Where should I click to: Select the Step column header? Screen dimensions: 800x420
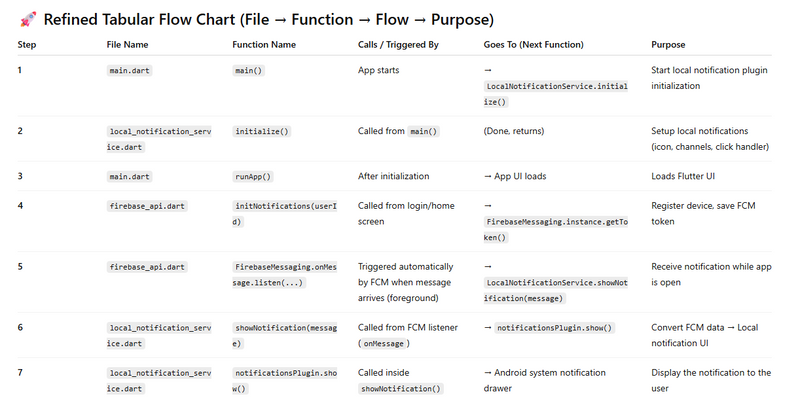click(x=29, y=45)
